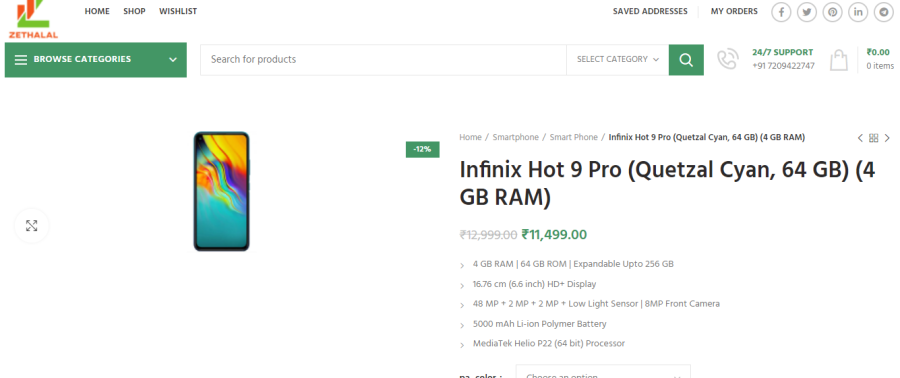Click the 4 GB RAM | 64 GB ROM spec line

coord(573,264)
